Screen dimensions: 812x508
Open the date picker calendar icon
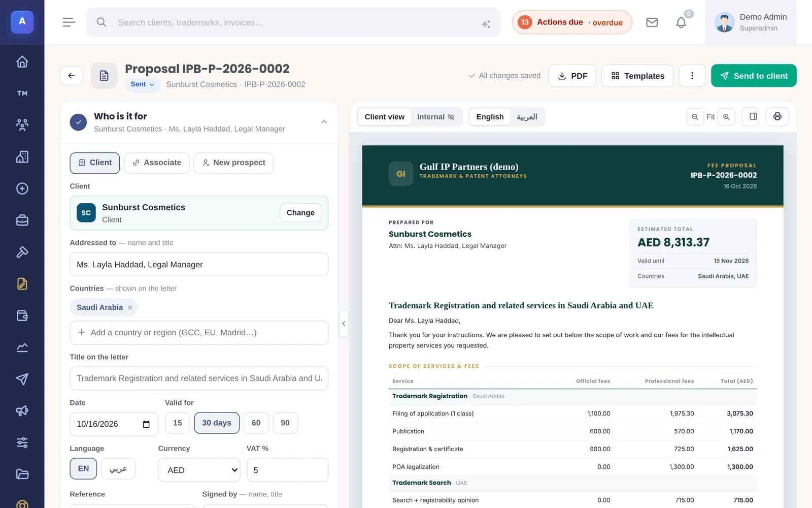(146, 424)
